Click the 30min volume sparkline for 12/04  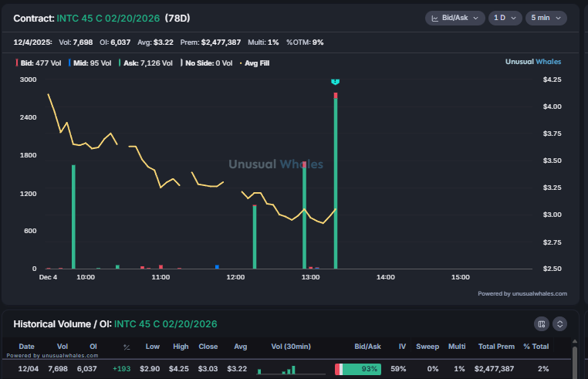click(291, 370)
